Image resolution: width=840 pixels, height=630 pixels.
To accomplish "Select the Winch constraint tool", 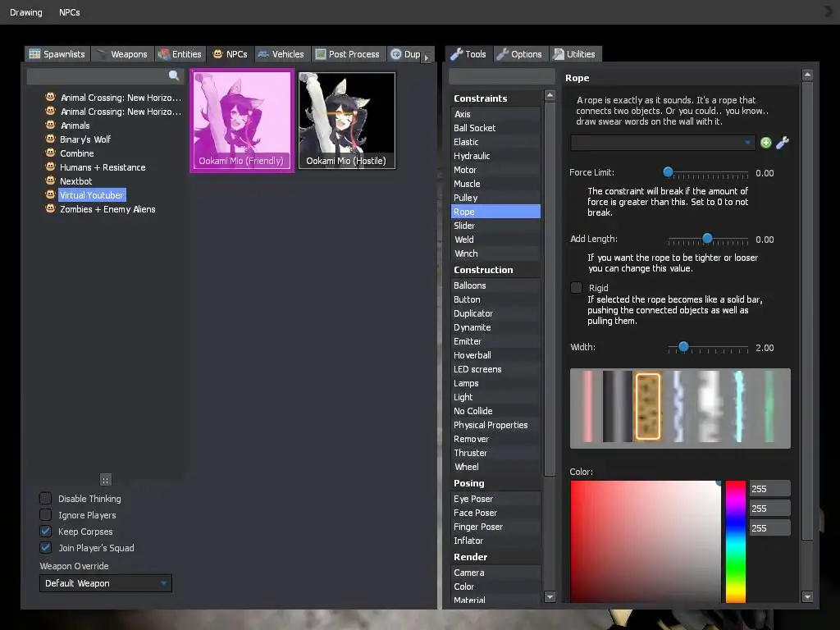I will click(495, 253).
